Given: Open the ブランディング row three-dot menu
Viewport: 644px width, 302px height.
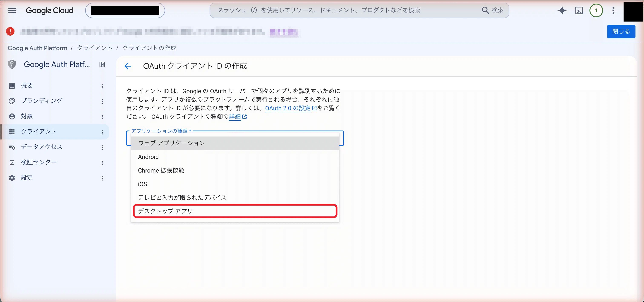Looking at the screenshot, I should click(102, 101).
